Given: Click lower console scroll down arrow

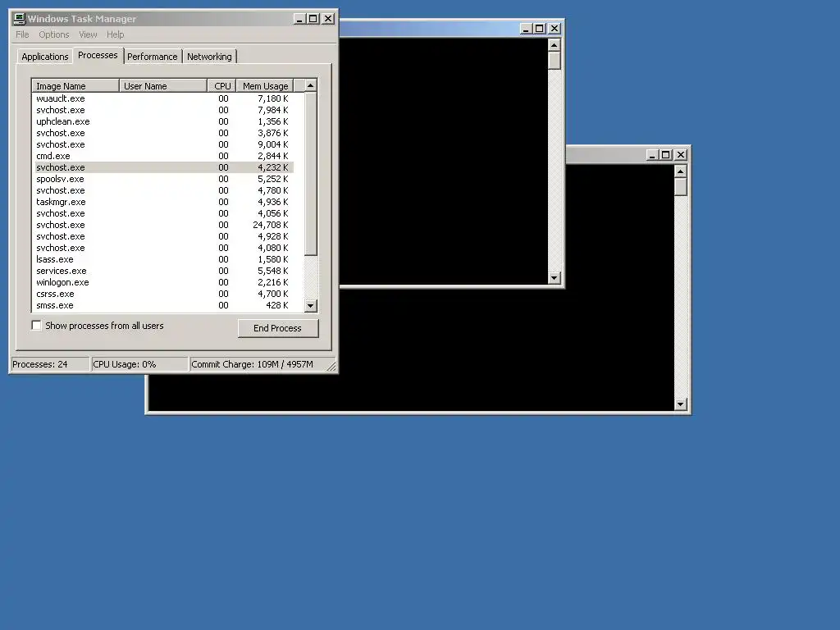Looking at the screenshot, I should 681,404.
